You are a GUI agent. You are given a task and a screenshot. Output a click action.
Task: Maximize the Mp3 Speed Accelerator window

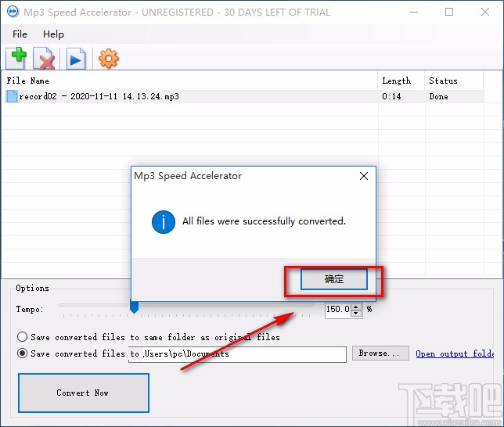click(449, 12)
